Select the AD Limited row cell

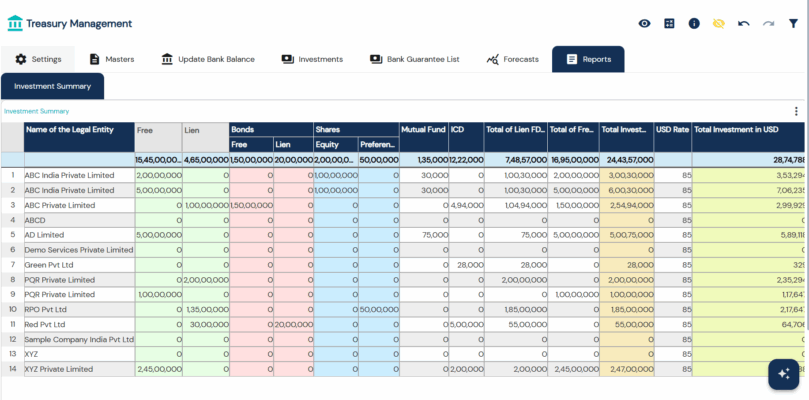78,235
